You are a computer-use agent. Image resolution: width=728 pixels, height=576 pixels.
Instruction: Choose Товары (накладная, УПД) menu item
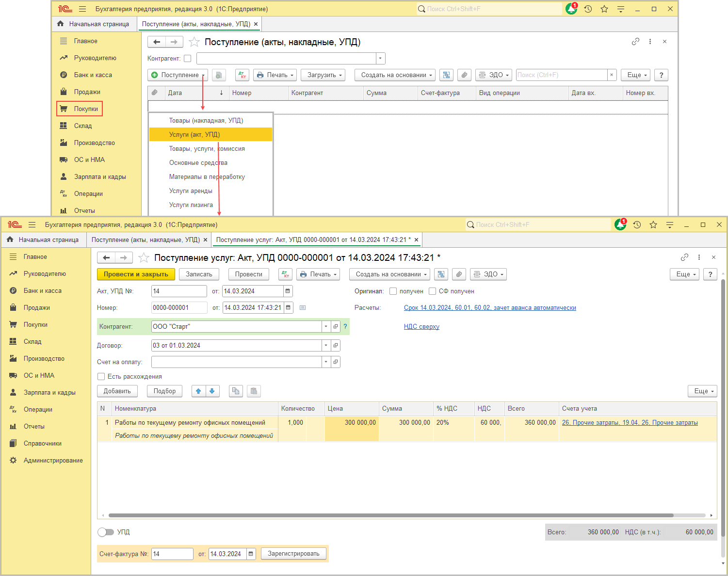210,121
